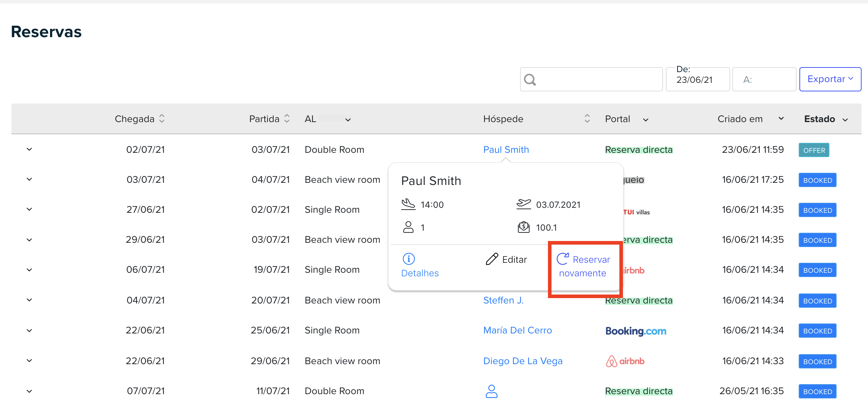Viewport: 868px width, 407px height.
Task: Open the AL filter dropdown
Action: (348, 120)
